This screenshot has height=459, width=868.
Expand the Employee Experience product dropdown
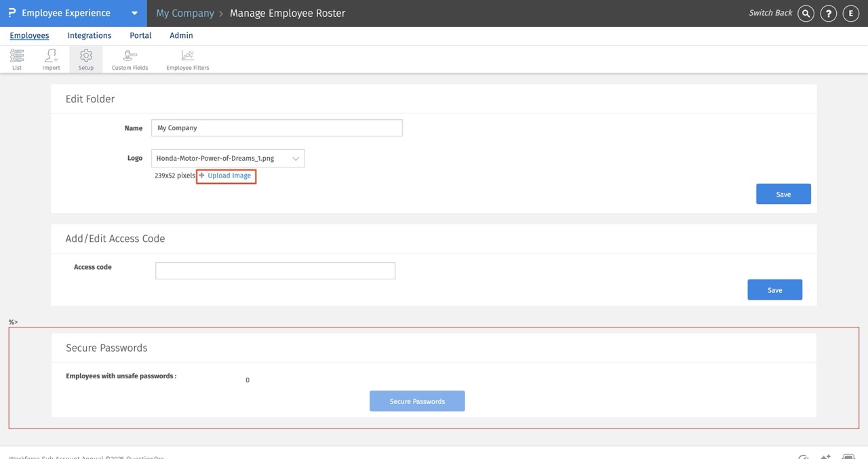pos(134,14)
